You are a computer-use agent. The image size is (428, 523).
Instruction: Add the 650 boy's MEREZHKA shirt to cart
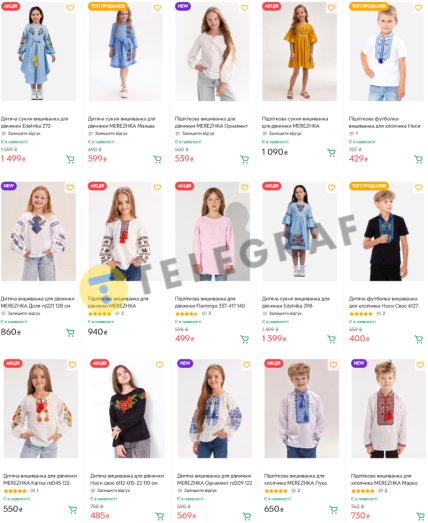333,510
